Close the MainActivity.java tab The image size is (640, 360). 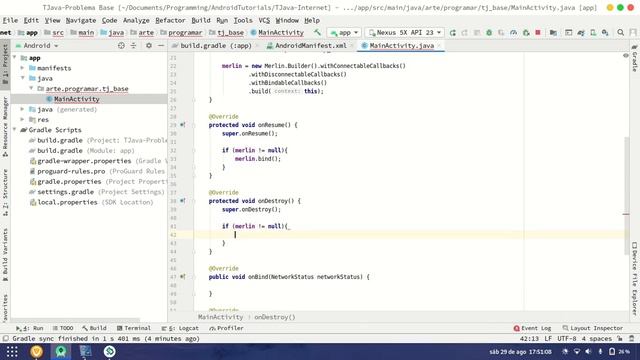point(439,46)
